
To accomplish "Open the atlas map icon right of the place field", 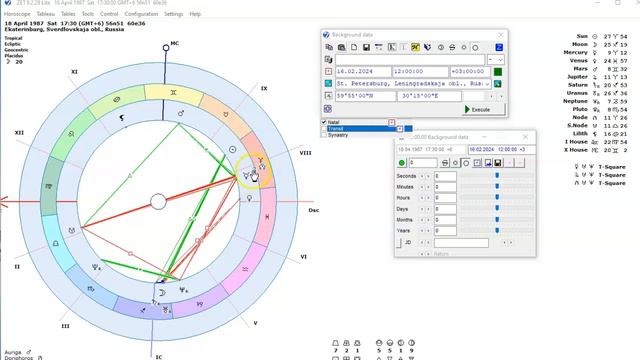I will click(498, 84).
